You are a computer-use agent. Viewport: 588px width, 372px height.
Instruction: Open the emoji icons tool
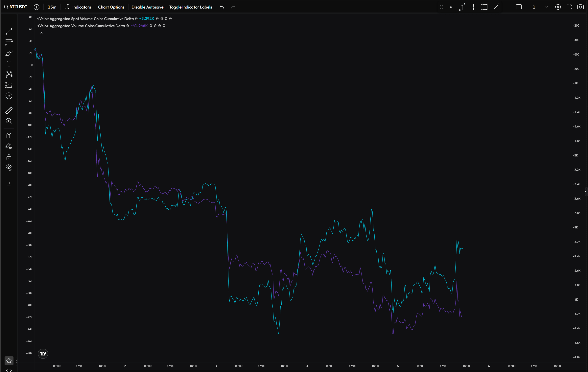[9, 96]
